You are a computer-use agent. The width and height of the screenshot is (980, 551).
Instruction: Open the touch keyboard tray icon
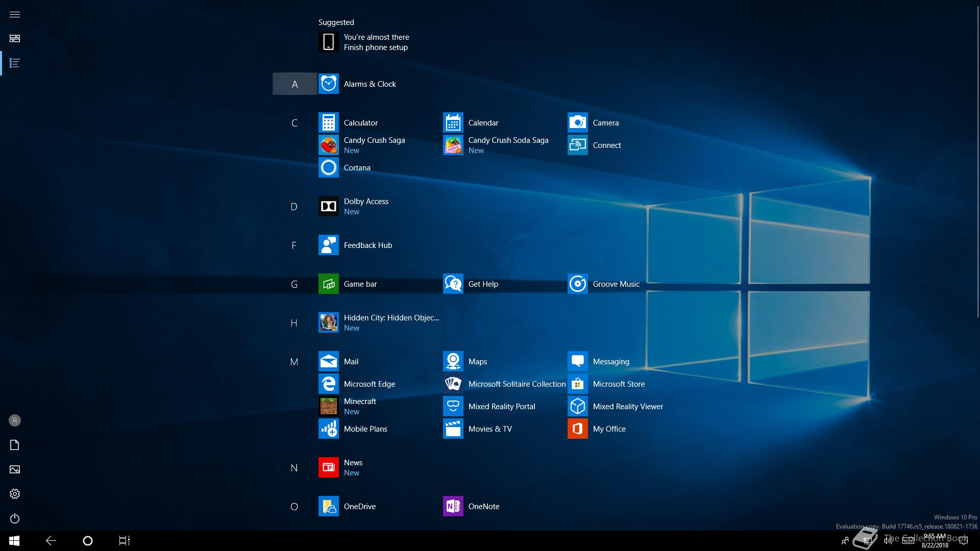(x=908, y=541)
